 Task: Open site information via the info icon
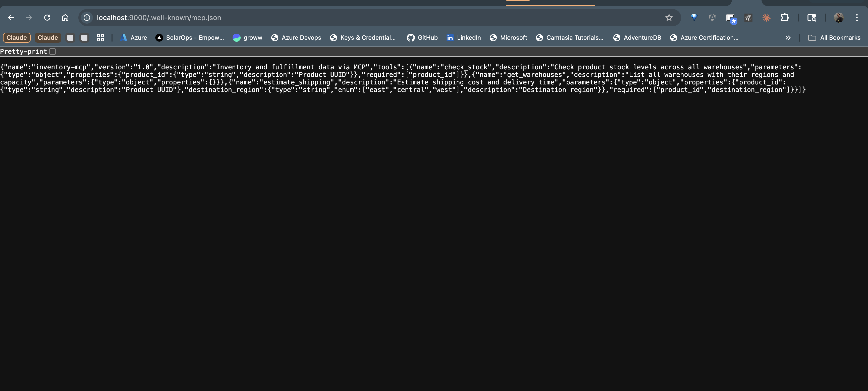87,18
